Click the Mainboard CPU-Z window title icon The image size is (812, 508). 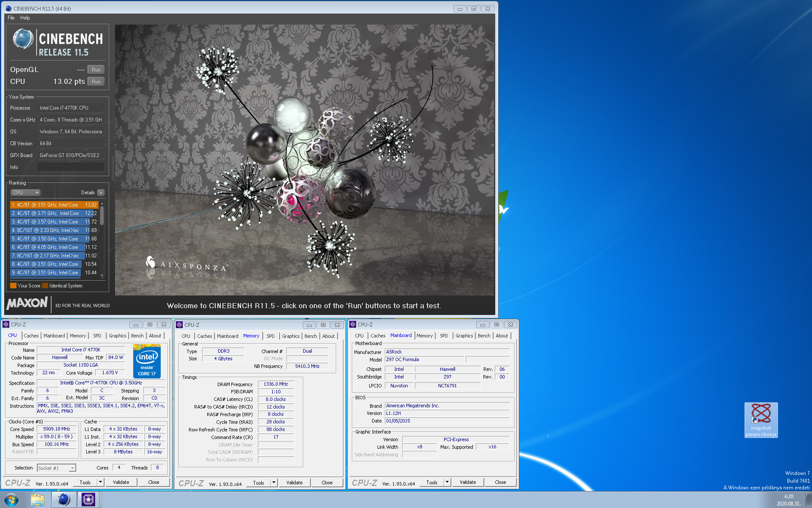point(353,324)
